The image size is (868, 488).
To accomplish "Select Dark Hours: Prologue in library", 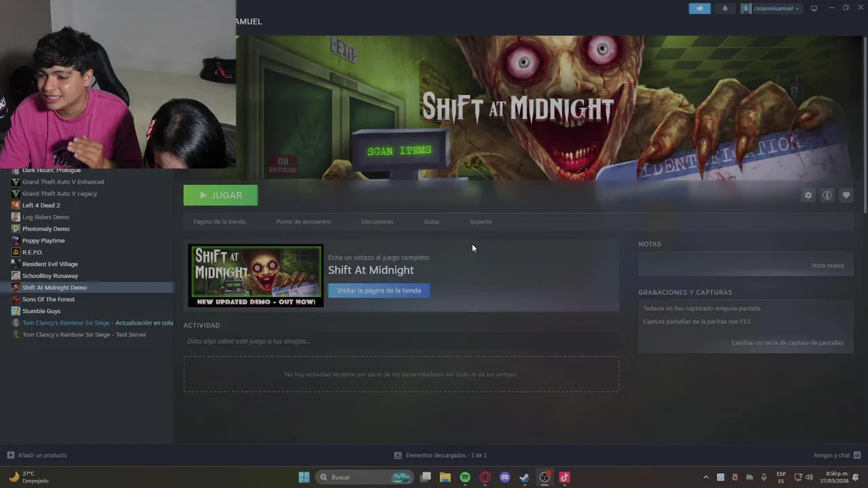I will point(52,170).
